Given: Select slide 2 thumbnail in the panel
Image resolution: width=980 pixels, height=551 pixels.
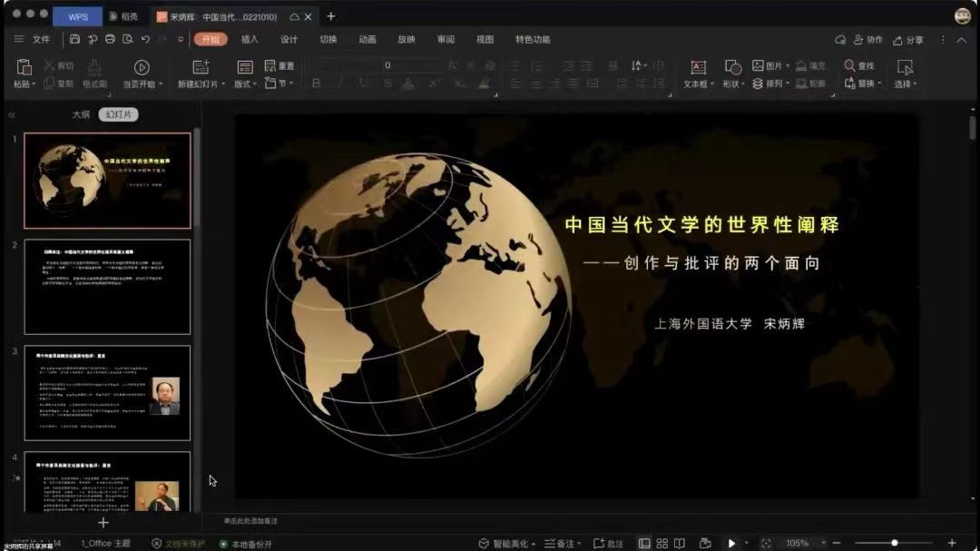Looking at the screenshot, I should [x=107, y=287].
